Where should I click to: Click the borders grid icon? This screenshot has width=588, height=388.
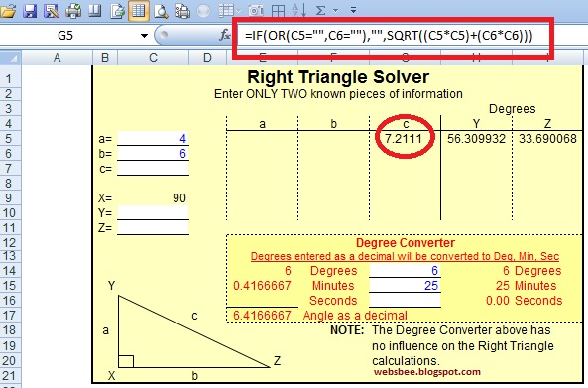(278, 11)
